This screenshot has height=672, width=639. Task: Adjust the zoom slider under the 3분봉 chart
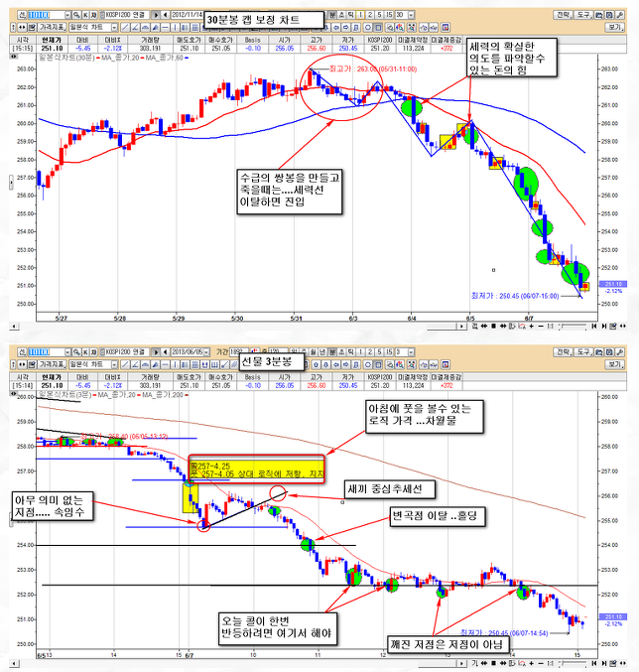[574, 663]
